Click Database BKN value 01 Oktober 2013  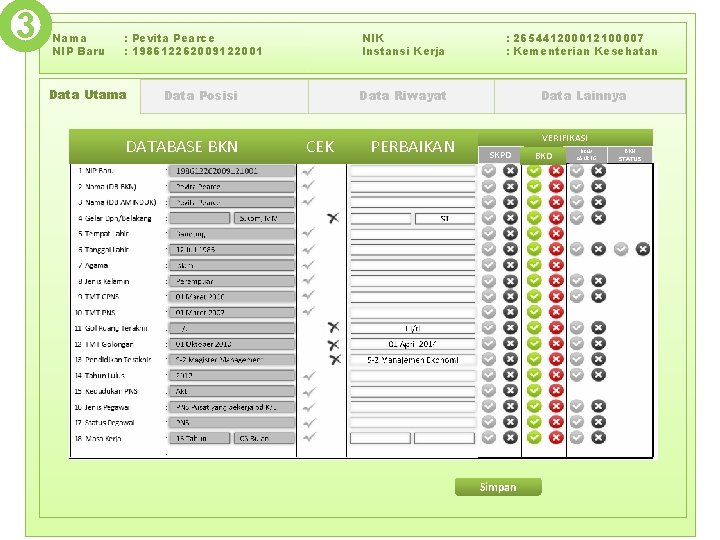pos(232,344)
